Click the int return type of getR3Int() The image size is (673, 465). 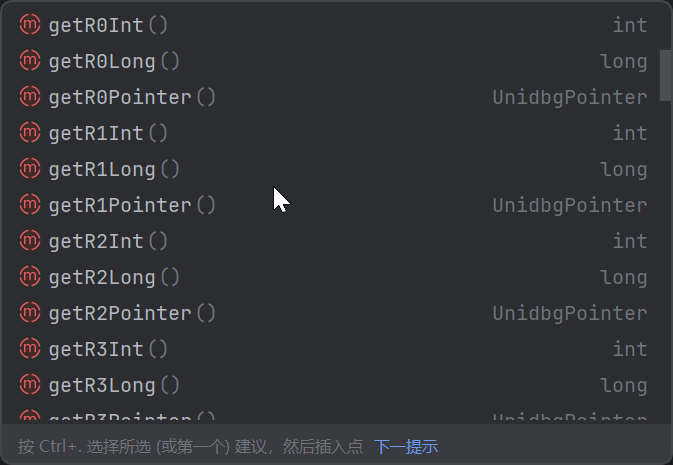click(x=630, y=349)
